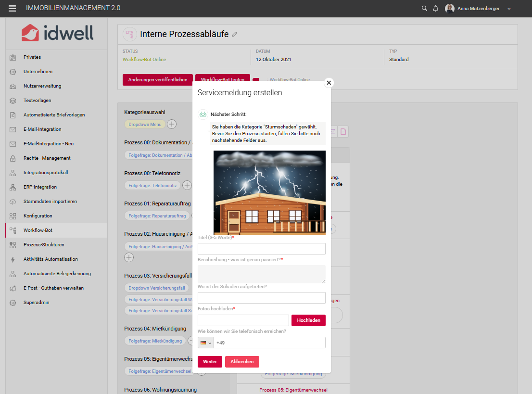
Task: Click the Automatisierte Belegerkennung icon
Action: pyautogui.click(x=13, y=274)
